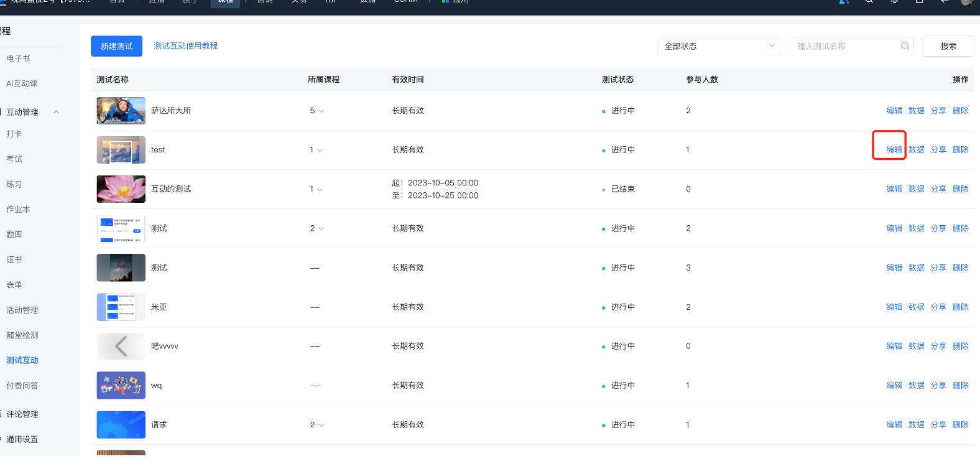The image size is (980, 464).
Task: Share the 互动的测试 entry
Action: click(938, 189)
